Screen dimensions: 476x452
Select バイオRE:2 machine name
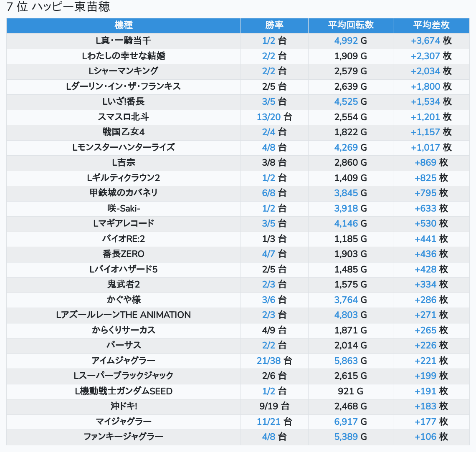pyautogui.click(x=124, y=239)
